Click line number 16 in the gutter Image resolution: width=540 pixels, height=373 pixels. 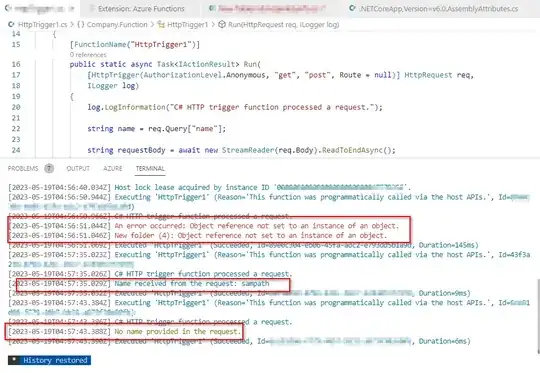pyautogui.click(x=16, y=64)
